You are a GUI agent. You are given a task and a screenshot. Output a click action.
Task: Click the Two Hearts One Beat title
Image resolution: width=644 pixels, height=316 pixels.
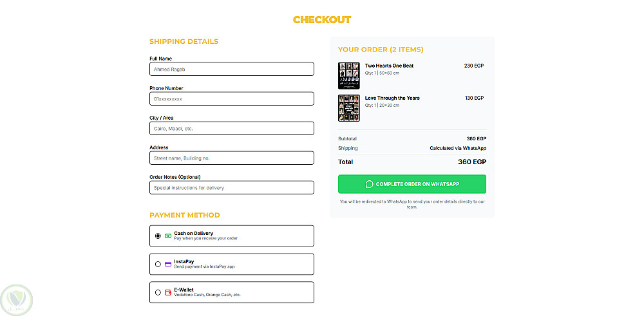click(x=389, y=66)
